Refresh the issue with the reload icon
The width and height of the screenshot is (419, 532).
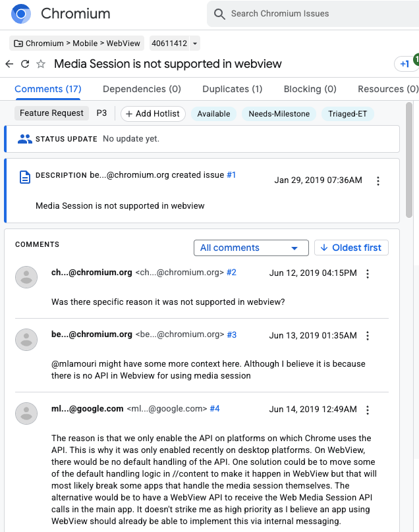point(25,64)
